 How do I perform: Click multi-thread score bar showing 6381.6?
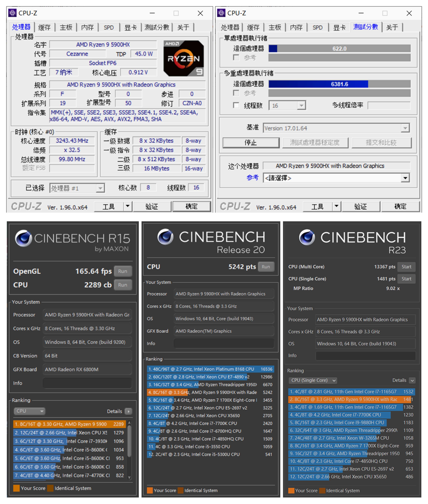[340, 84]
